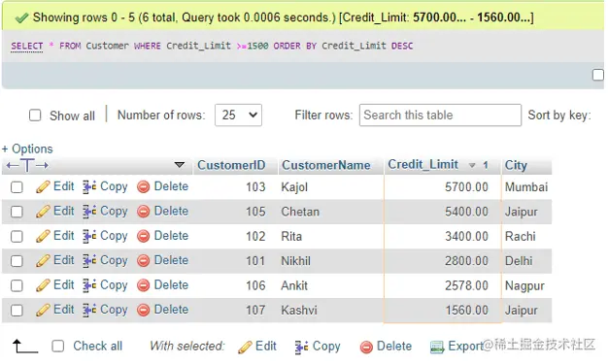Click the pencil Edit icon for Nikhil row
Screen dimensions: 608x364
pos(43,261)
